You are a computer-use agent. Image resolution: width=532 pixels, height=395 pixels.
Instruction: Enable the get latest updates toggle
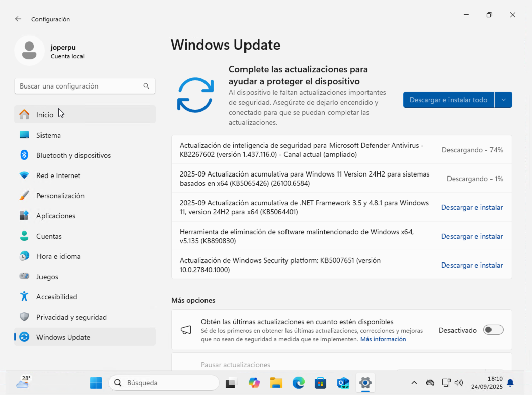click(493, 330)
